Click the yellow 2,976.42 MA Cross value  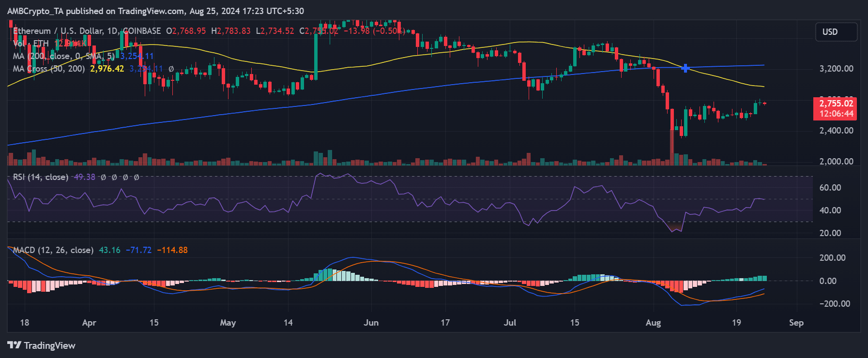107,69
